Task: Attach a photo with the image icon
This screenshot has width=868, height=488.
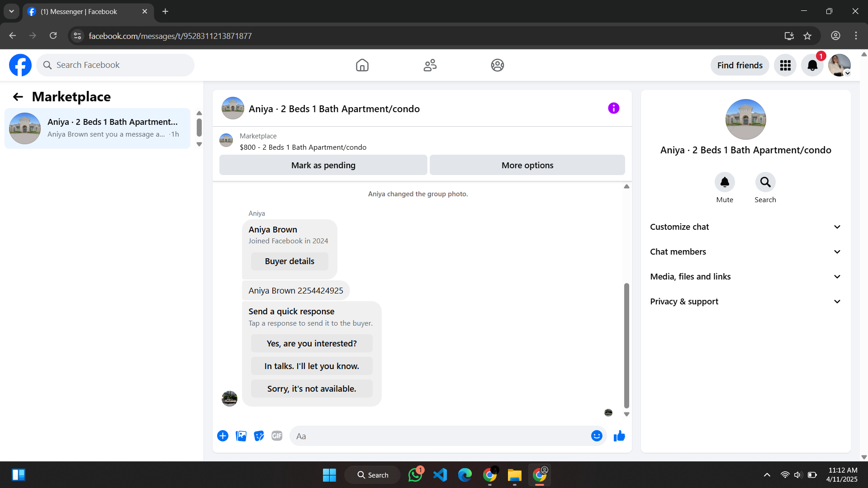Action: tap(241, 436)
